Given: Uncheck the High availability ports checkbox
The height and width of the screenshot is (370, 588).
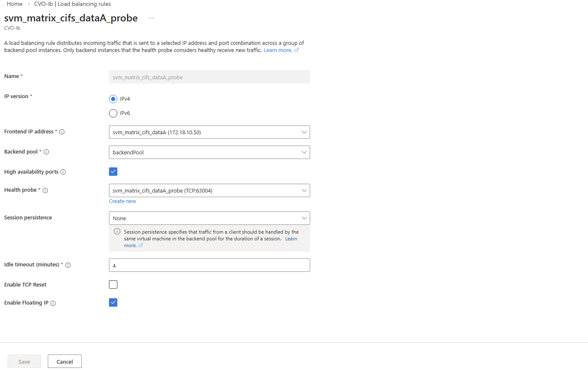Looking at the screenshot, I should [113, 172].
